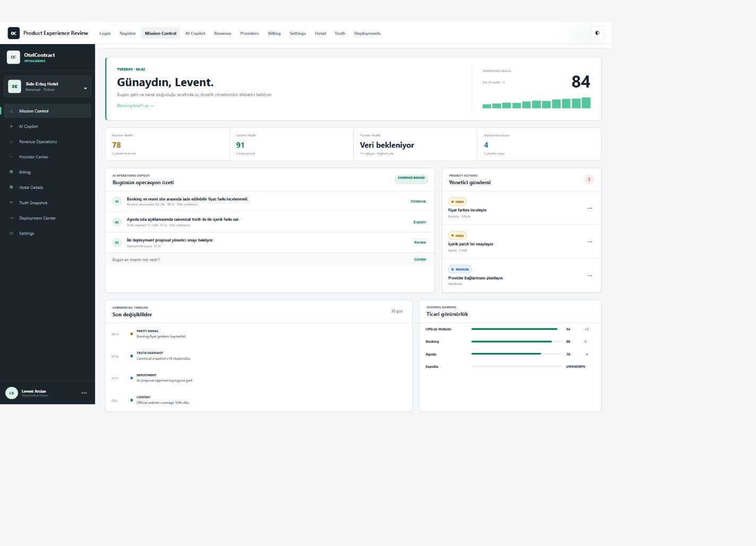The image size is (756, 546).
Task: Click the Settings sidebar gear icon
Action: click(12, 233)
